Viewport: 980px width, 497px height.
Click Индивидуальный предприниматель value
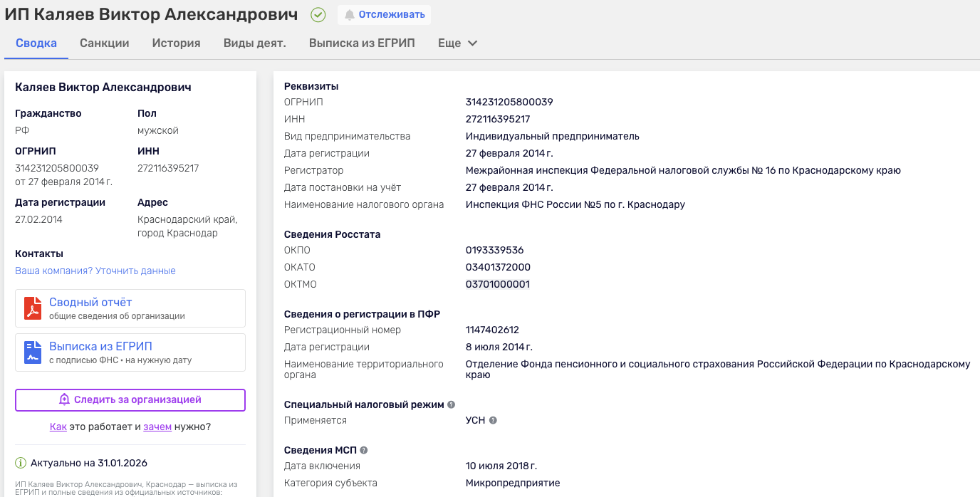[553, 136]
